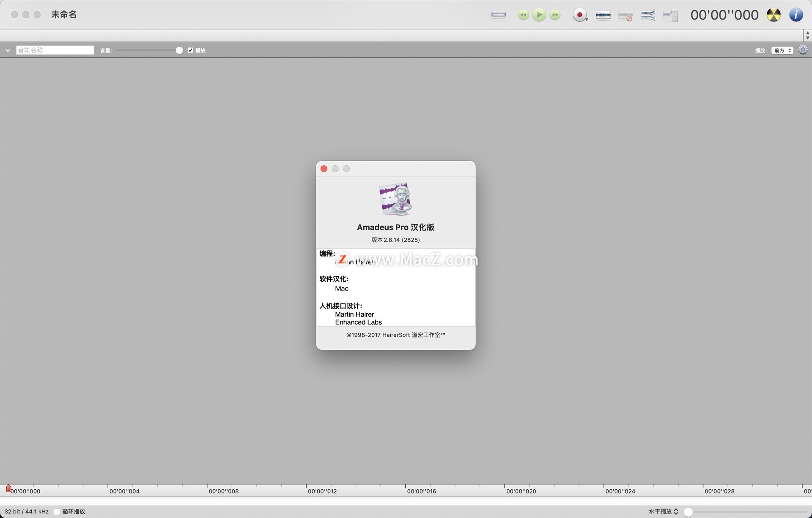The image size is (812, 518).
Task: Open the blue Info icon
Action: coord(796,15)
